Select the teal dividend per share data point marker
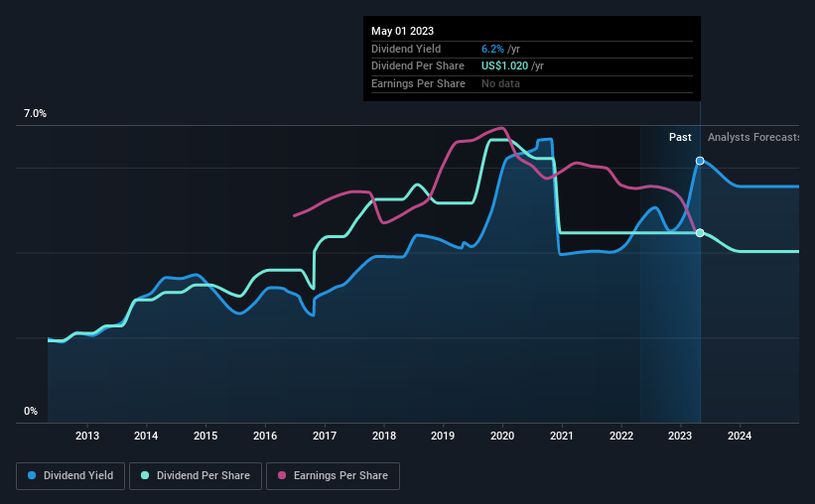Image resolution: width=815 pixels, height=504 pixels. point(700,233)
